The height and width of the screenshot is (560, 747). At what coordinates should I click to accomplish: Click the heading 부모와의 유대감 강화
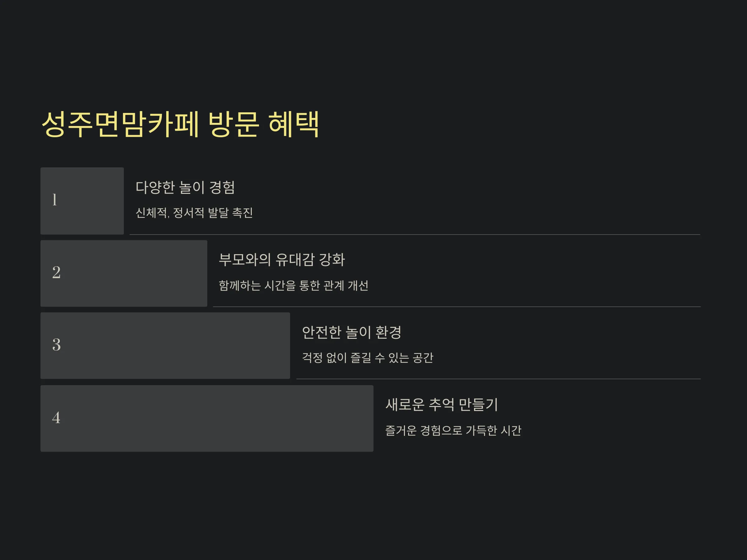point(282,259)
